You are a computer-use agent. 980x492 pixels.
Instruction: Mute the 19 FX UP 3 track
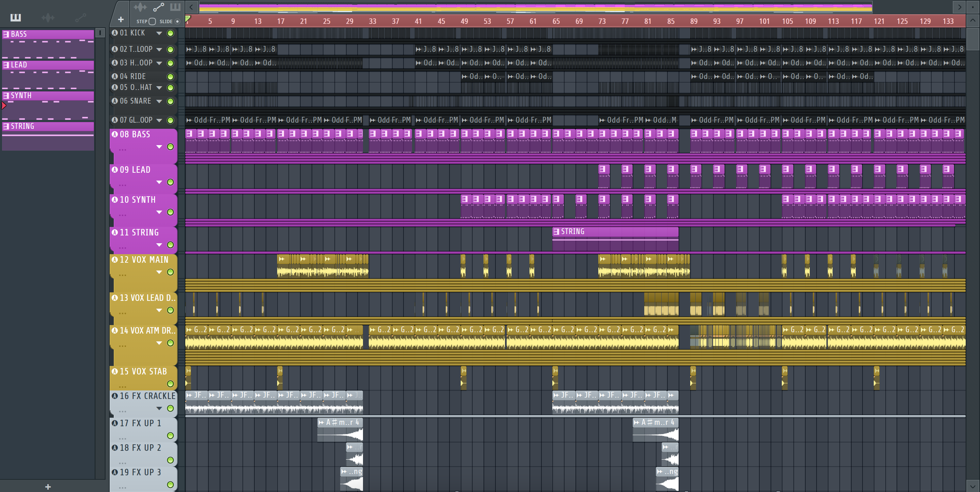point(171,485)
